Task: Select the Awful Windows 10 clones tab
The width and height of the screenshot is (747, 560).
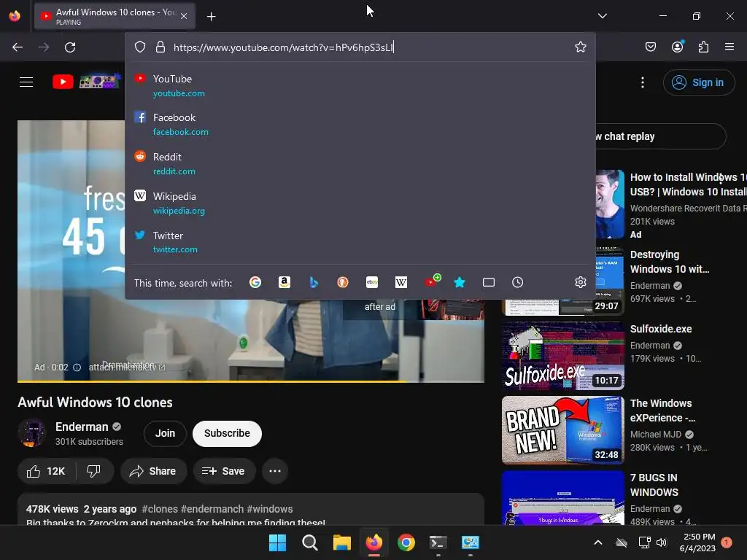Action: (115, 16)
